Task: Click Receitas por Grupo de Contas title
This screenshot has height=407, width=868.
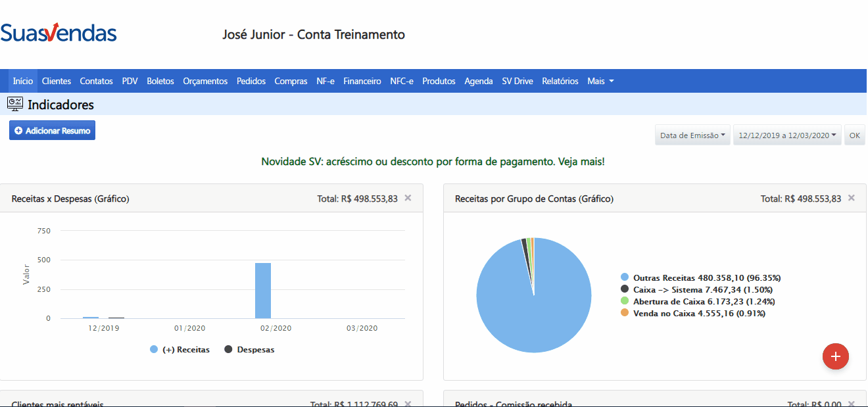Action: (534, 199)
